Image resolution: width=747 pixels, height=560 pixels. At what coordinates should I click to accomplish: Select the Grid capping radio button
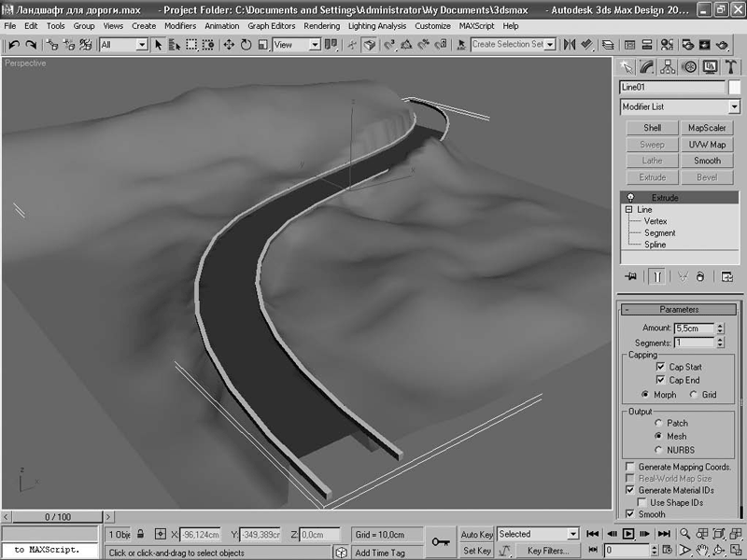(x=694, y=394)
